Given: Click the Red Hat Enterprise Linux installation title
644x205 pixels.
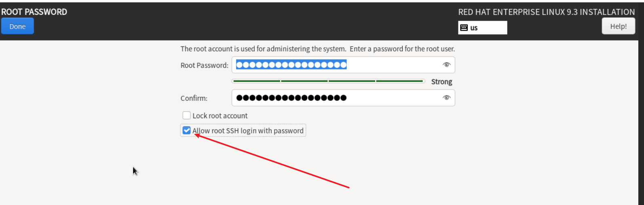Looking at the screenshot, I should 546,12.
